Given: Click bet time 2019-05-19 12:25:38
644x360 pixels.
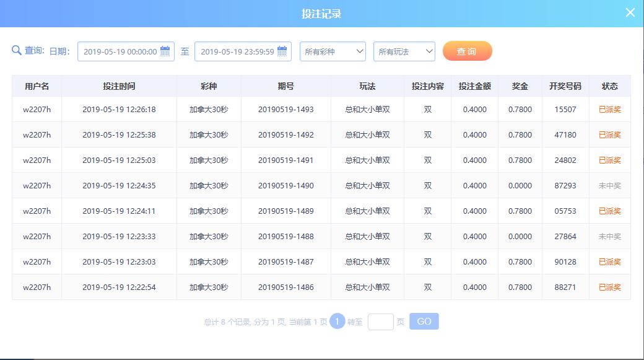Looking at the screenshot, I should click(x=119, y=135).
